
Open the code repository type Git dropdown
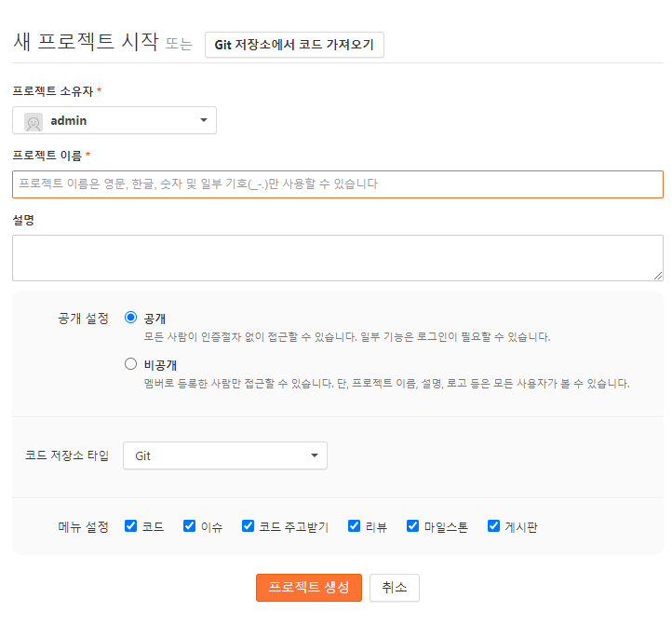coord(225,455)
